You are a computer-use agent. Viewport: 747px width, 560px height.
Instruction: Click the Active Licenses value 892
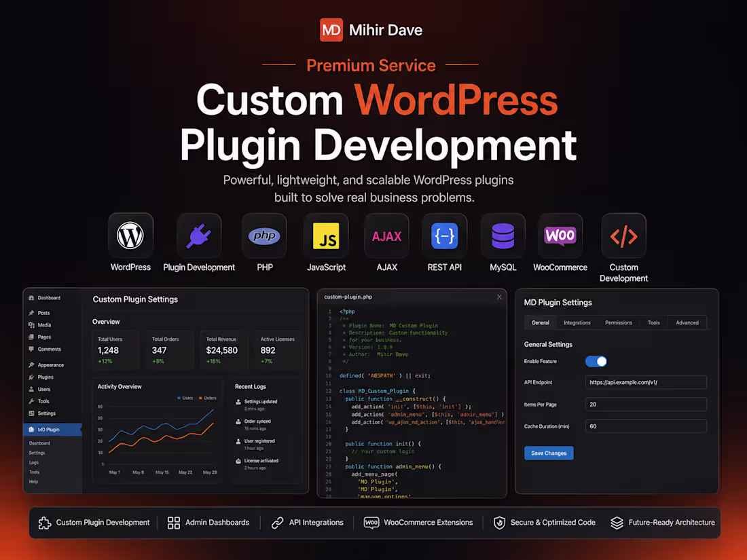(x=268, y=350)
